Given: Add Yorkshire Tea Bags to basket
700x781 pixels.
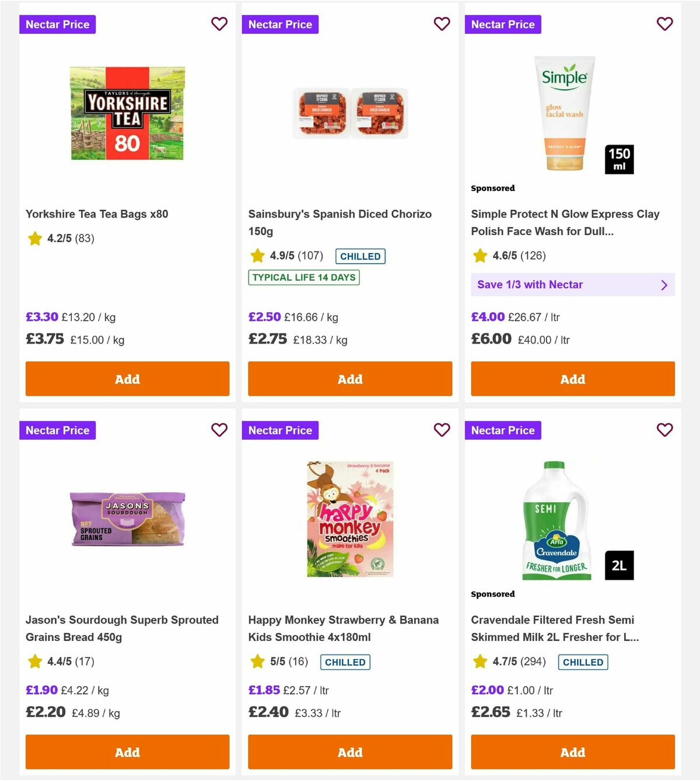Looking at the screenshot, I should [x=127, y=379].
